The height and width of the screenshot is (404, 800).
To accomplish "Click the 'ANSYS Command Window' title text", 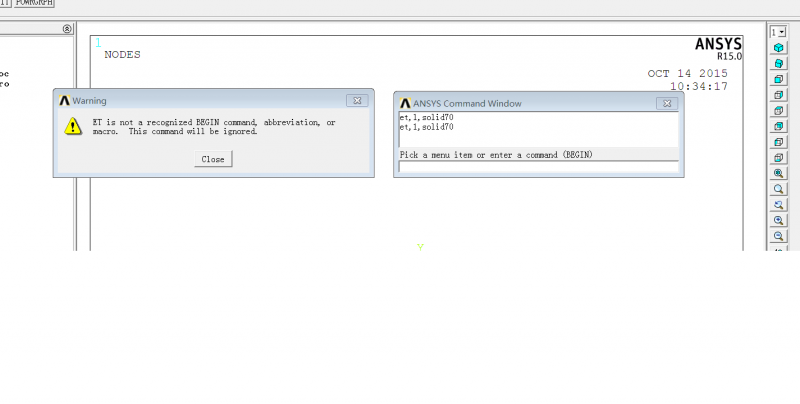I will (x=467, y=104).
